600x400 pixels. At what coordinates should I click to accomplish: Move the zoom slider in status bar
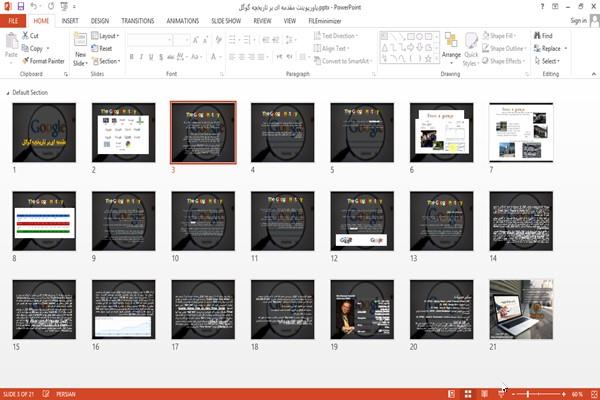pyautogui.click(x=528, y=394)
